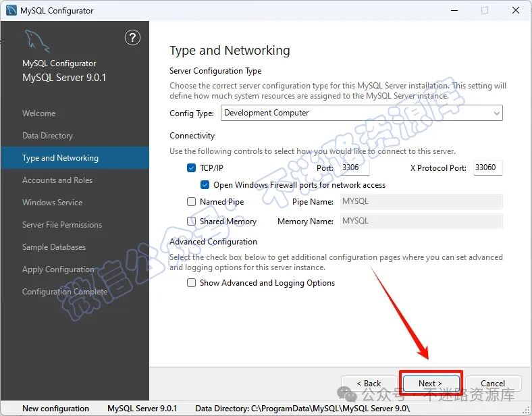
Task: Click the Config Type label
Action: point(192,113)
